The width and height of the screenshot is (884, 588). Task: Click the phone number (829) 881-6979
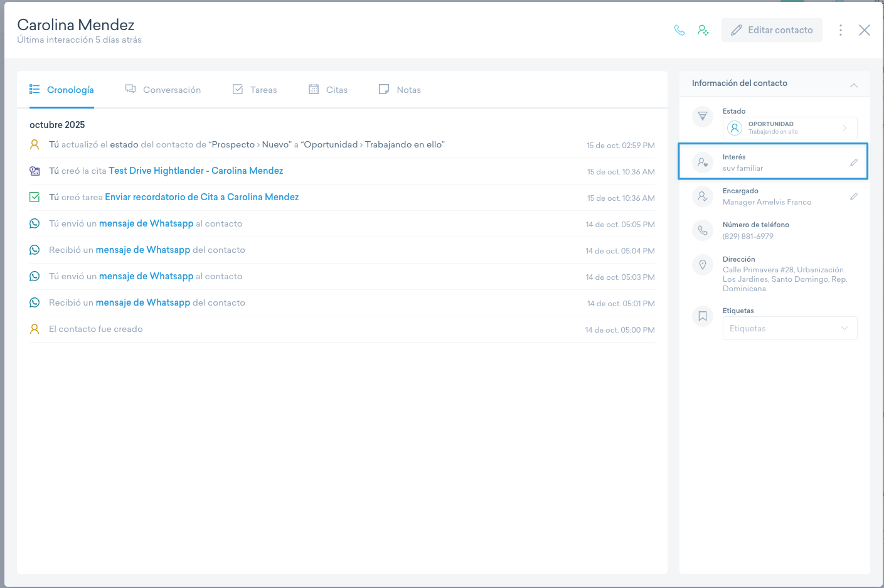[x=748, y=237]
